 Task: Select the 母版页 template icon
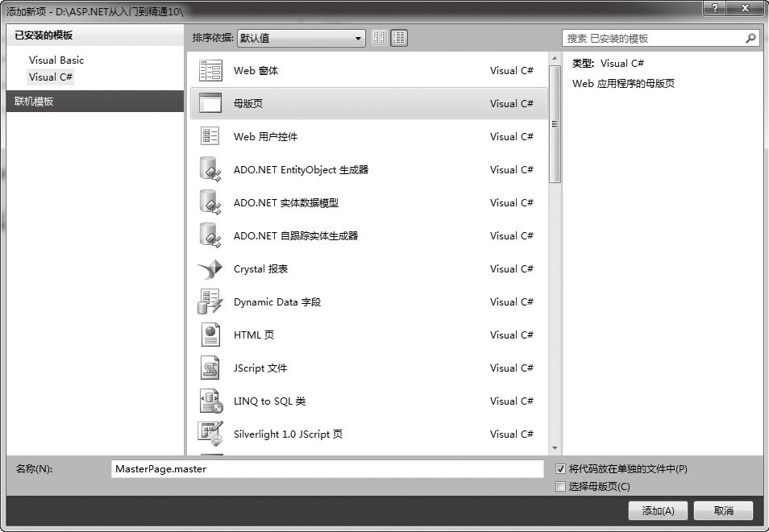[x=210, y=103]
